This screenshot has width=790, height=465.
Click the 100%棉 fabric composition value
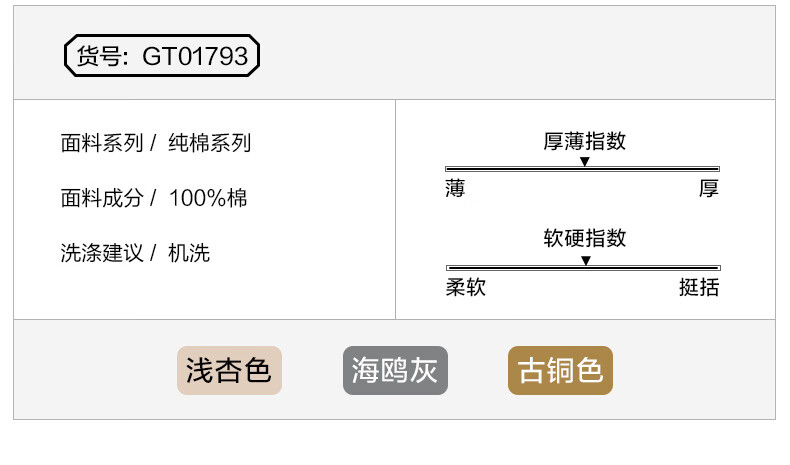tap(208, 198)
